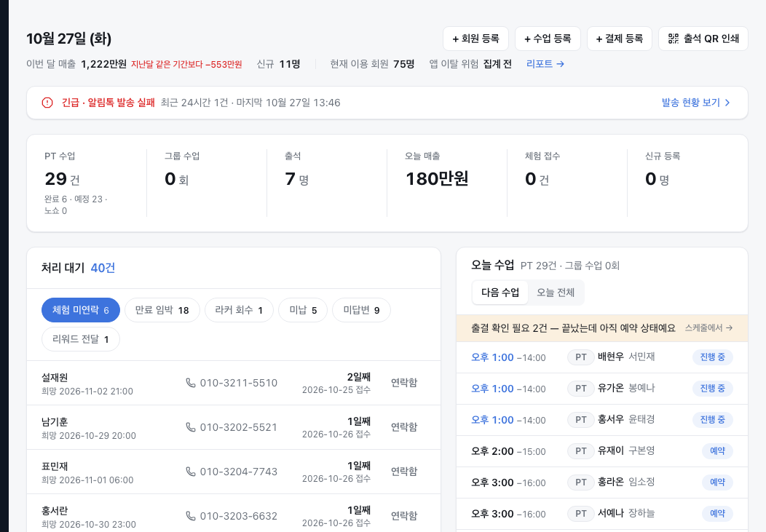Click 예약 badge for 서예나
This screenshot has width=766, height=532.
tap(718, 514)
